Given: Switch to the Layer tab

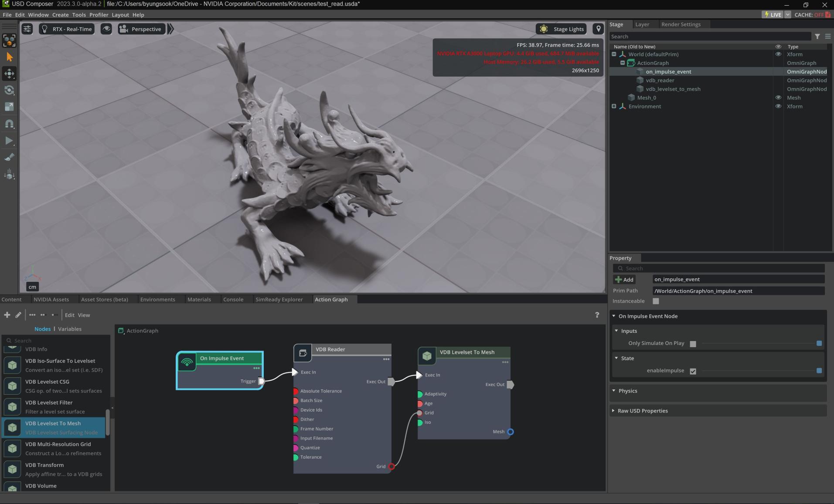Looking at the screenshot, I should (642, 24).
